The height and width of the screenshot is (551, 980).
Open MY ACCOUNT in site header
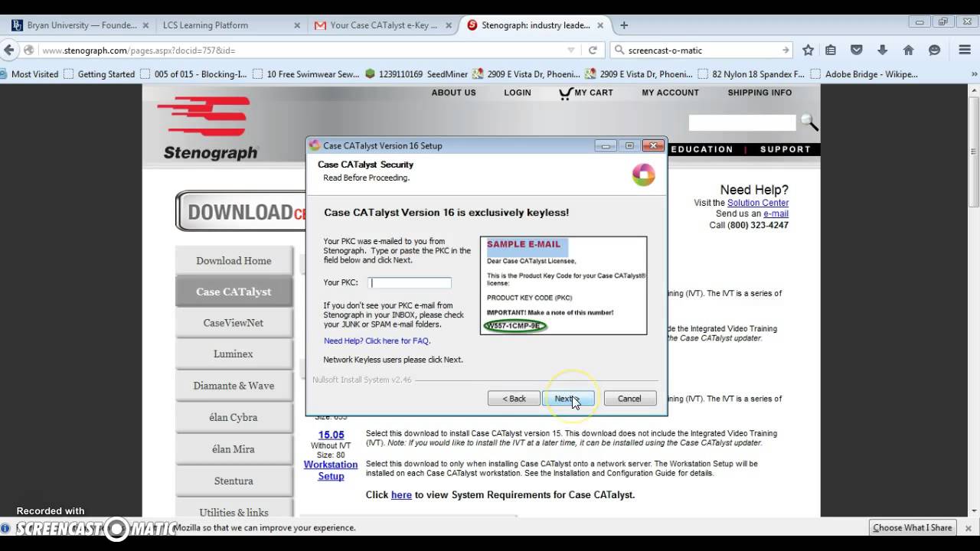pos(670,93)
